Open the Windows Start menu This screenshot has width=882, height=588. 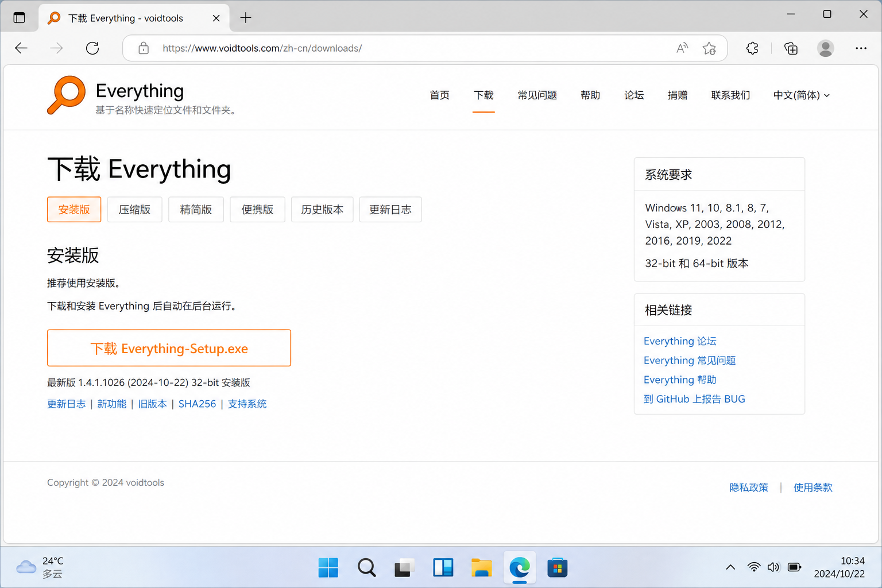tap(328, 568)
